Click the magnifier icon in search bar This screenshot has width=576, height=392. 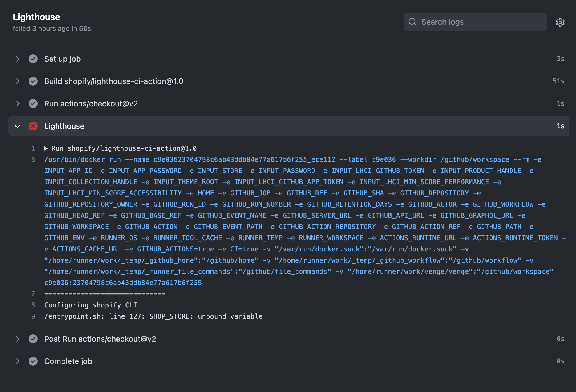tap(413, 22)
